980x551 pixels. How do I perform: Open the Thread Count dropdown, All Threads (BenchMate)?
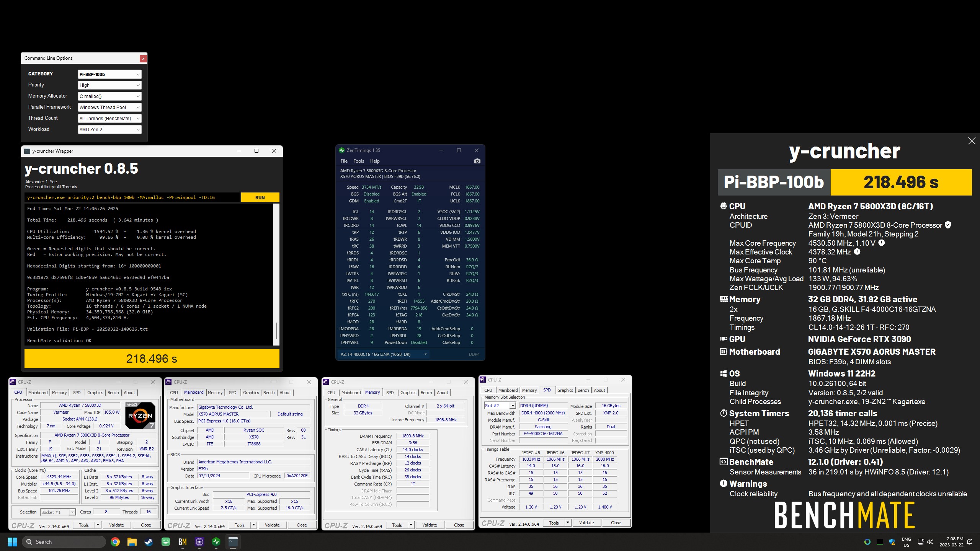[110, 119]
